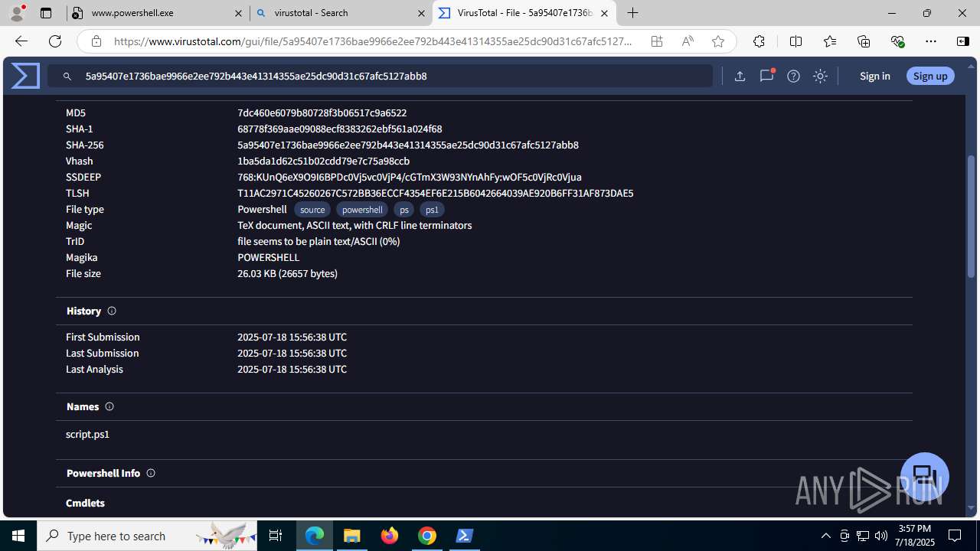
Task: Click the 'ps1' file type tag
Action: pos(432,210)
